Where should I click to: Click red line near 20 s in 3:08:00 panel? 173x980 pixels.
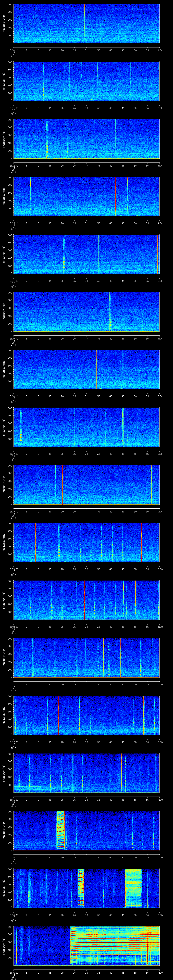pos(62,484)
